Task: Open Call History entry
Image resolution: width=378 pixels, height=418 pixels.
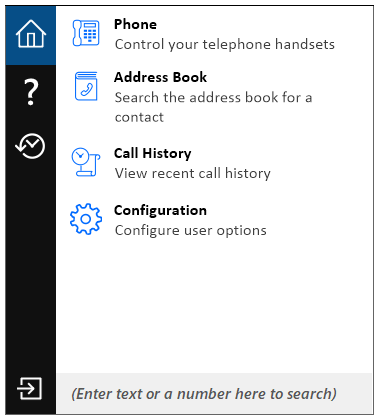Action: coord(215,163)
